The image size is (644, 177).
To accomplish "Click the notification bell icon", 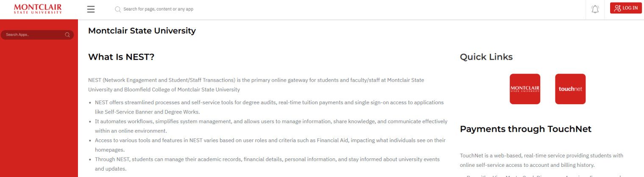I will (595, 9).
